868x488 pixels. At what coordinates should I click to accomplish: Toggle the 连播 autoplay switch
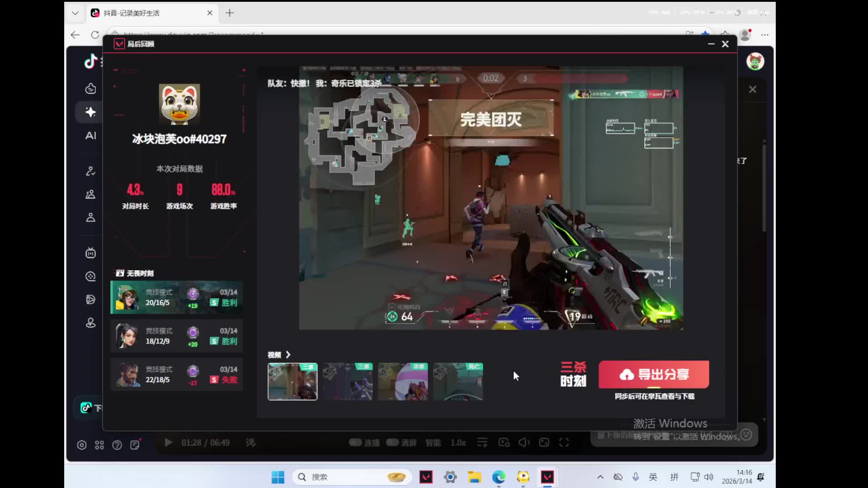coord(355,442)
